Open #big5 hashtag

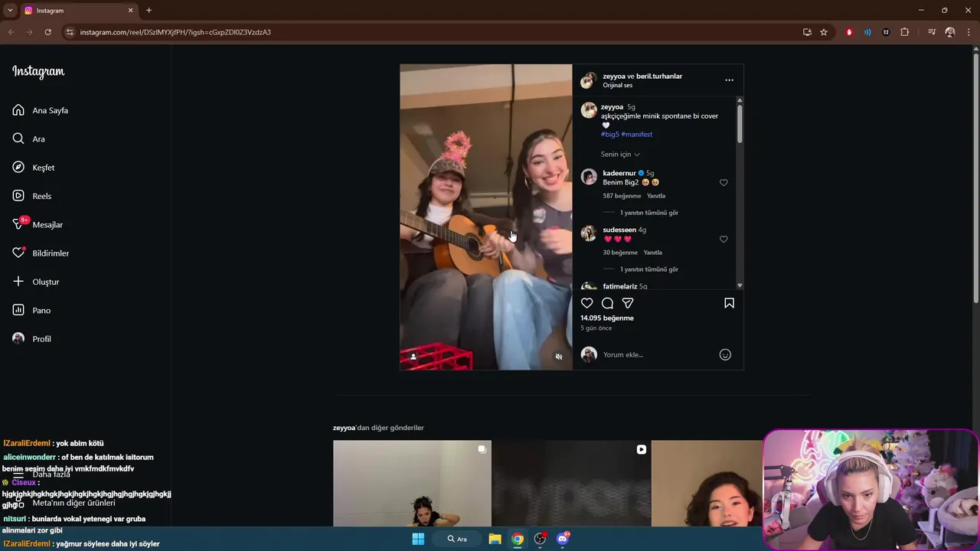(x=609, y=135)
